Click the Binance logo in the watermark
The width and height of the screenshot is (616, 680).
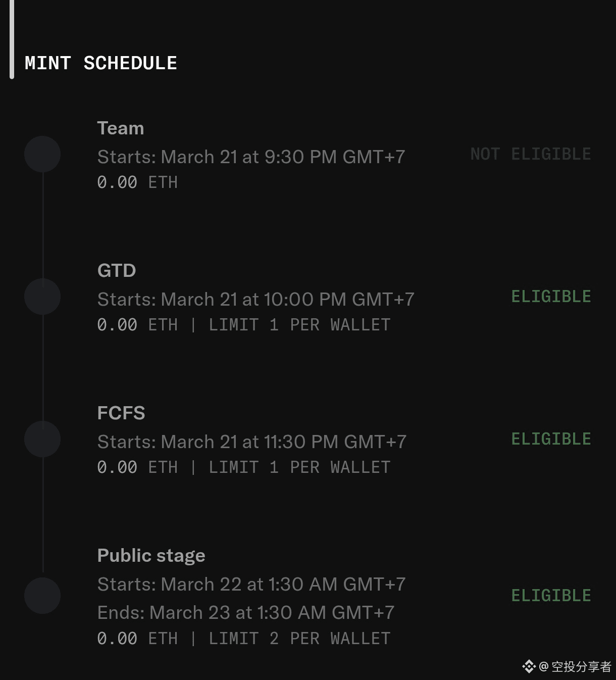coord(529,666)
